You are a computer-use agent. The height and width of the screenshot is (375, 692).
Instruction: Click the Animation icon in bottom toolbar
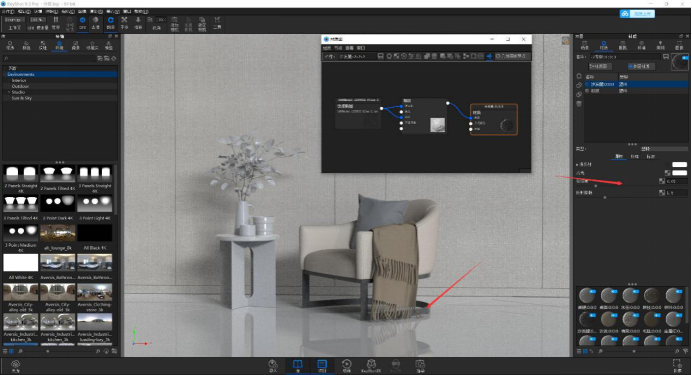(347, 364)
